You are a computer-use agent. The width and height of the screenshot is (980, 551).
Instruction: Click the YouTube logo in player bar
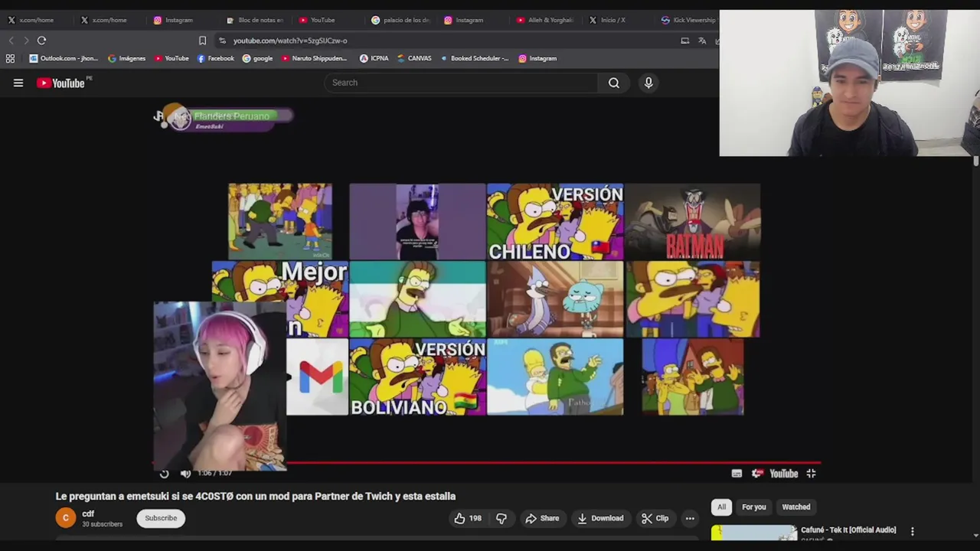pos(783,474)
